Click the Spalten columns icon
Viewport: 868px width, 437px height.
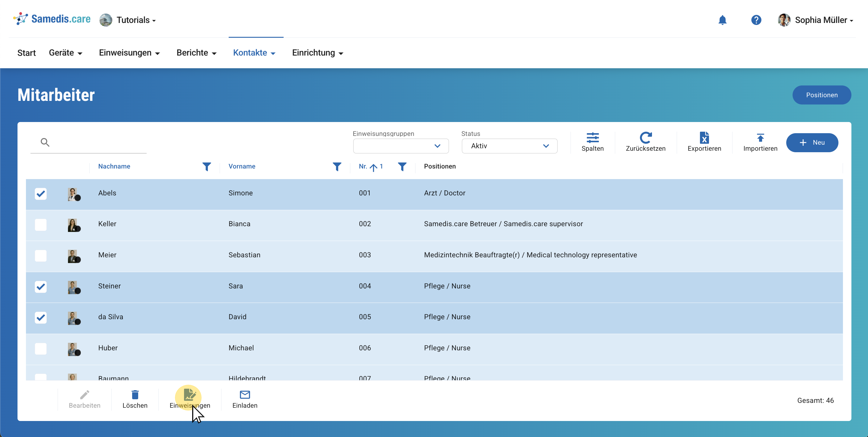(x=592, y=138)
